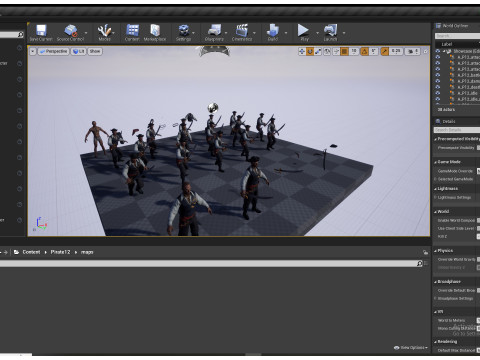Toggle scale snapping in viewport
This screenshot has width=480, height=360.
tap(385, 51)
